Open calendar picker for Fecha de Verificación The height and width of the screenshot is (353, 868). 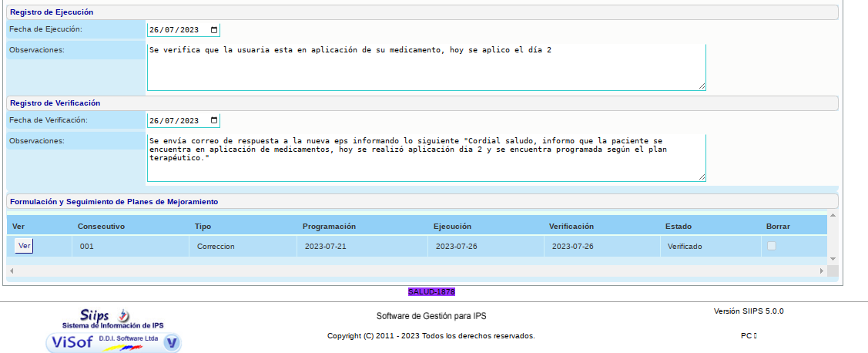point(213,121)
